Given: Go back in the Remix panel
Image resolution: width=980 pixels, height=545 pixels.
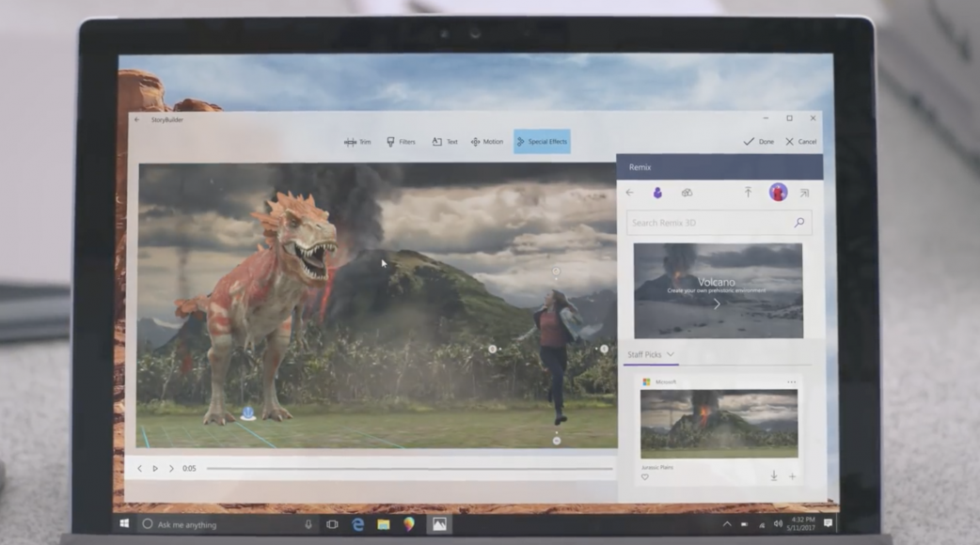Looking at the screenshot, I should click(630, 193).
